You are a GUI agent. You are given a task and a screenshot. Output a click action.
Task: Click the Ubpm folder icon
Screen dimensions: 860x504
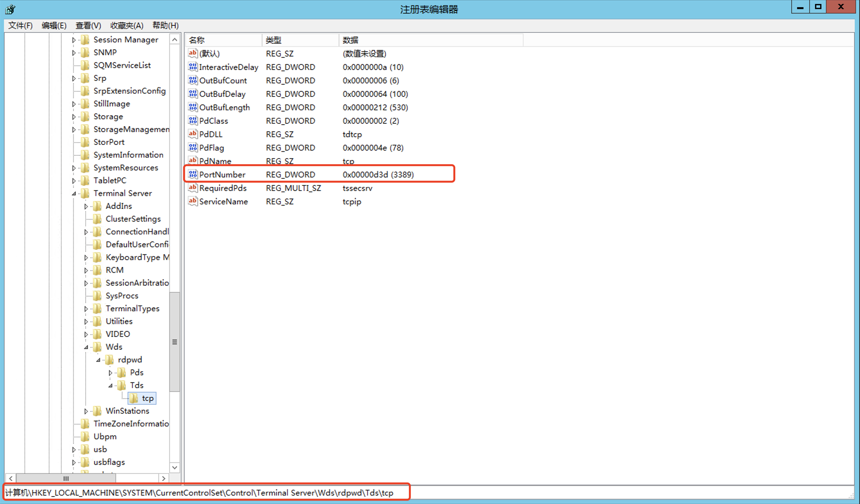pyautogui.click(x=85, y=436)
